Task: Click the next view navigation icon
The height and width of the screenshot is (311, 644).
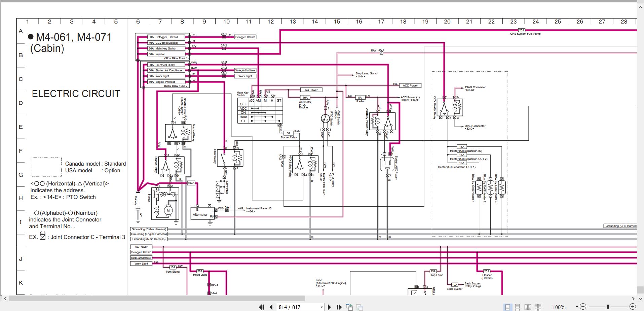Action: [359, 307]
